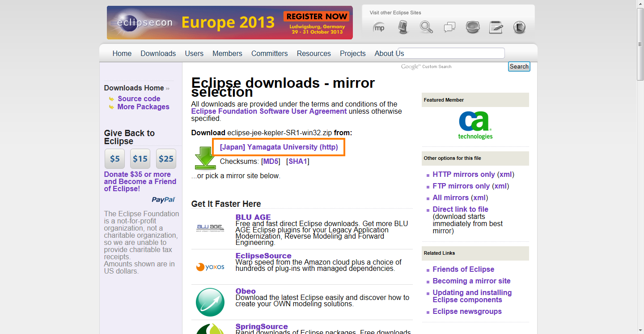644x334 pixels.
Task: Open the Members menu item
Action: coord(227,53)
